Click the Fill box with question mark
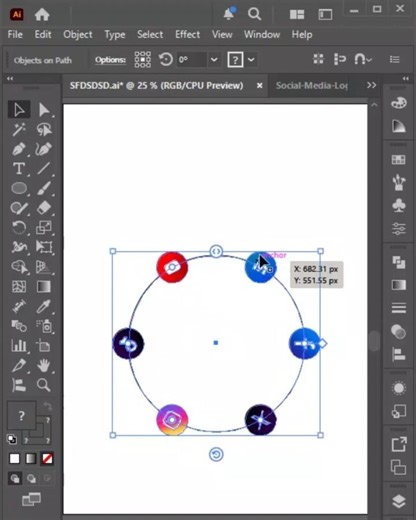The image size is (416, 520). coord(21,416)
